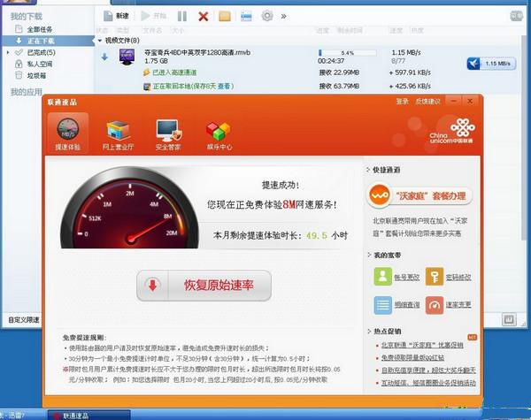Click 密码修改 link text
The width and height of the screenshot is (531, 420).
(x=458, y=277)
